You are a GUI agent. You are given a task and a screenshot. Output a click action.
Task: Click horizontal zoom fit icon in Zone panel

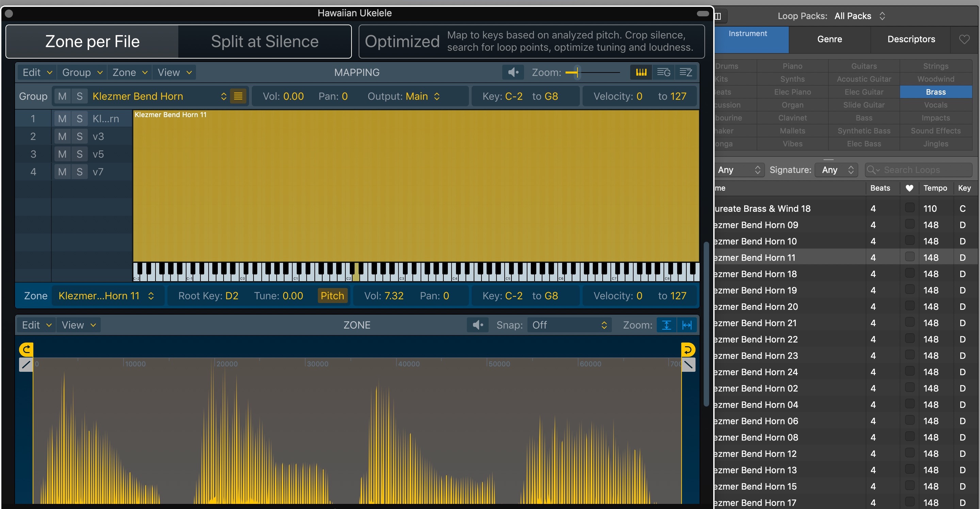pos(687,325)
